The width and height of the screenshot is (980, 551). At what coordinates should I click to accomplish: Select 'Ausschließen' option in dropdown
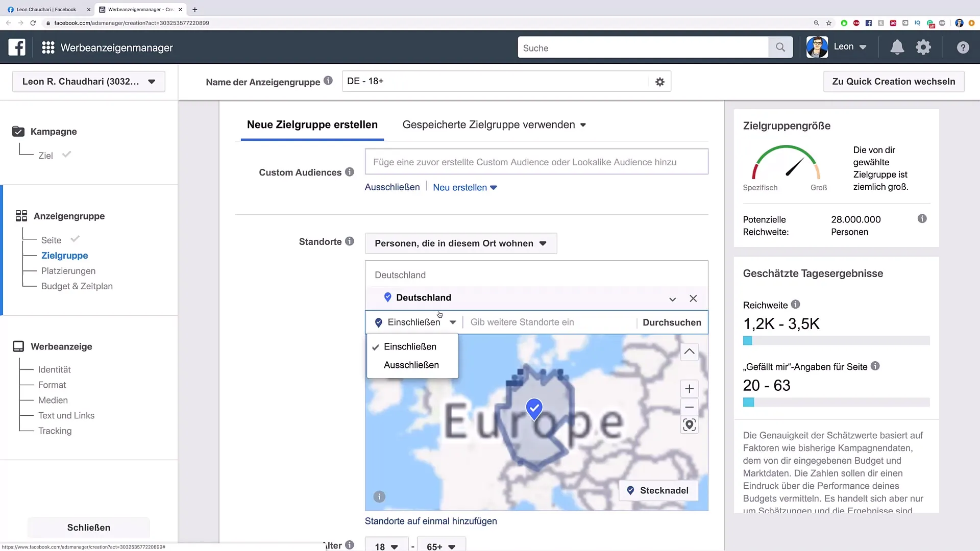click(x=411, y=365)
